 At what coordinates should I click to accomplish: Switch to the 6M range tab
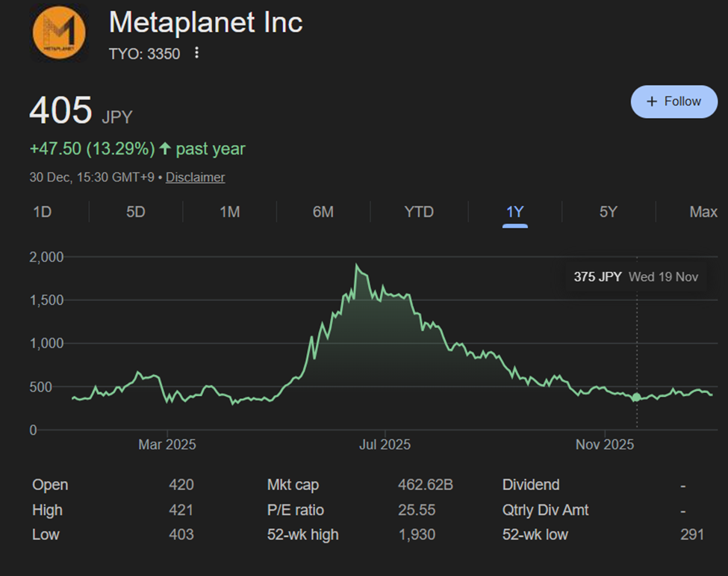(323, 212)
